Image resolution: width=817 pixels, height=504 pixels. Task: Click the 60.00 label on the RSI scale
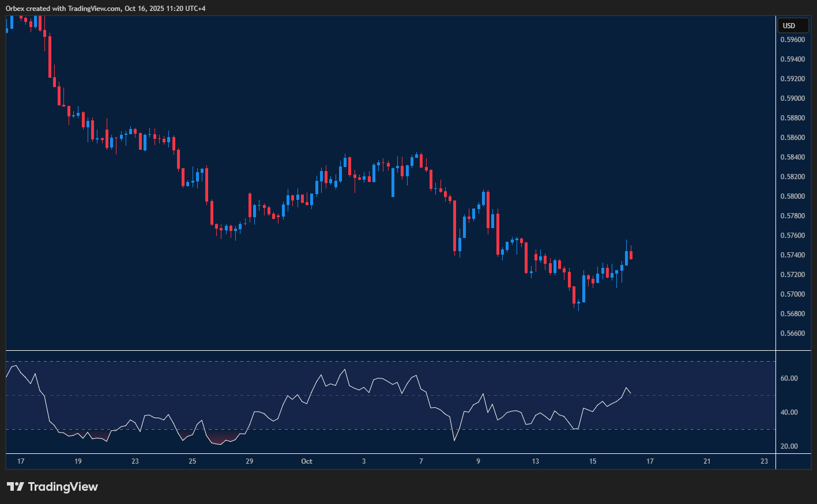[790, 378]
